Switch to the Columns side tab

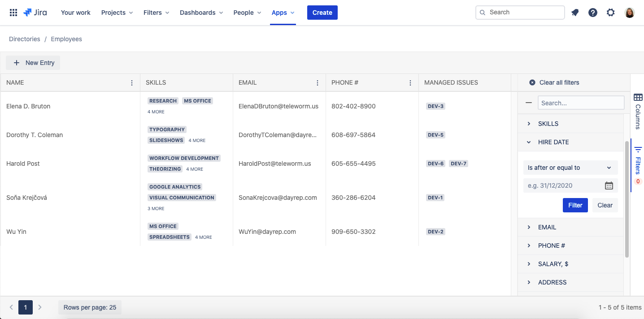coord(638,111)
